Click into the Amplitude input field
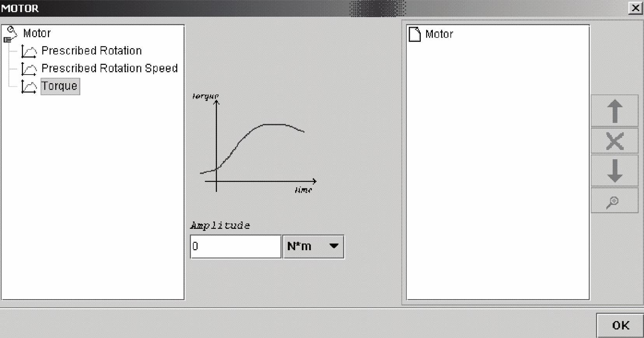 point(235,246)
